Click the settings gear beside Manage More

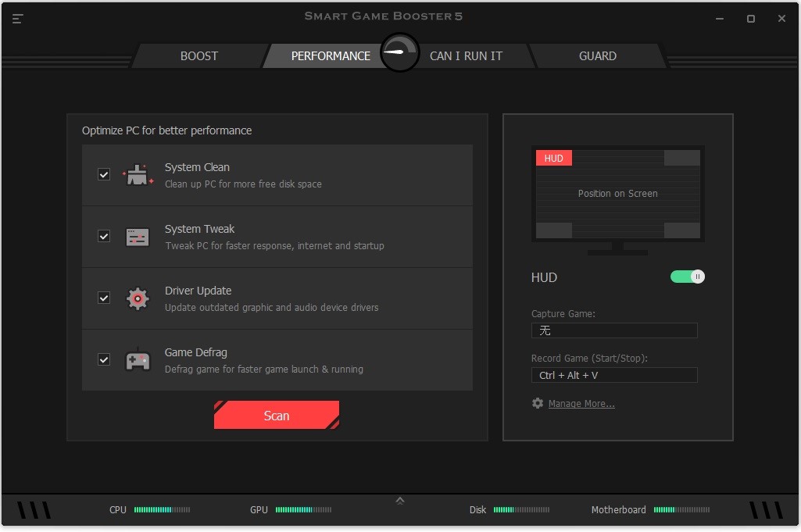[537, 403]
